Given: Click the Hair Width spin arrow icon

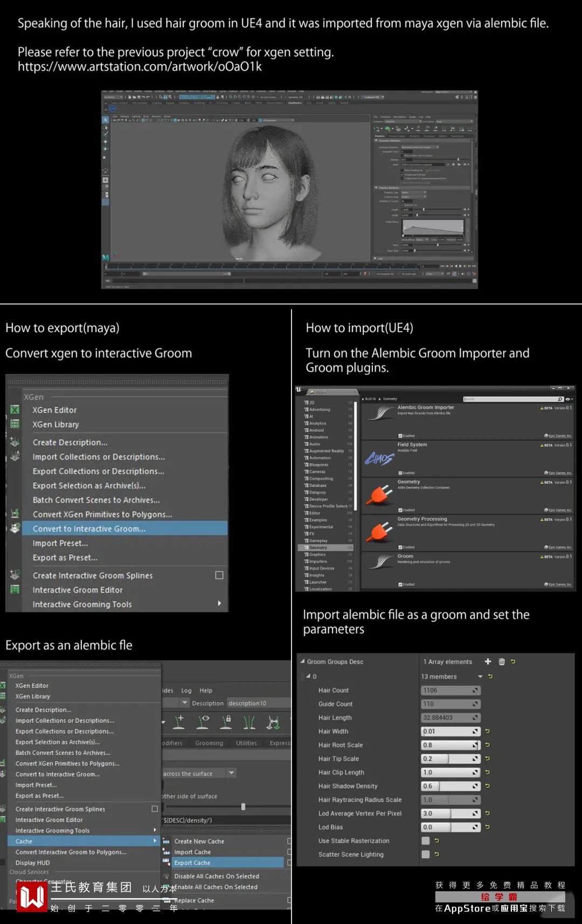Looking at the screenshot, I should [x=476, y=731].
